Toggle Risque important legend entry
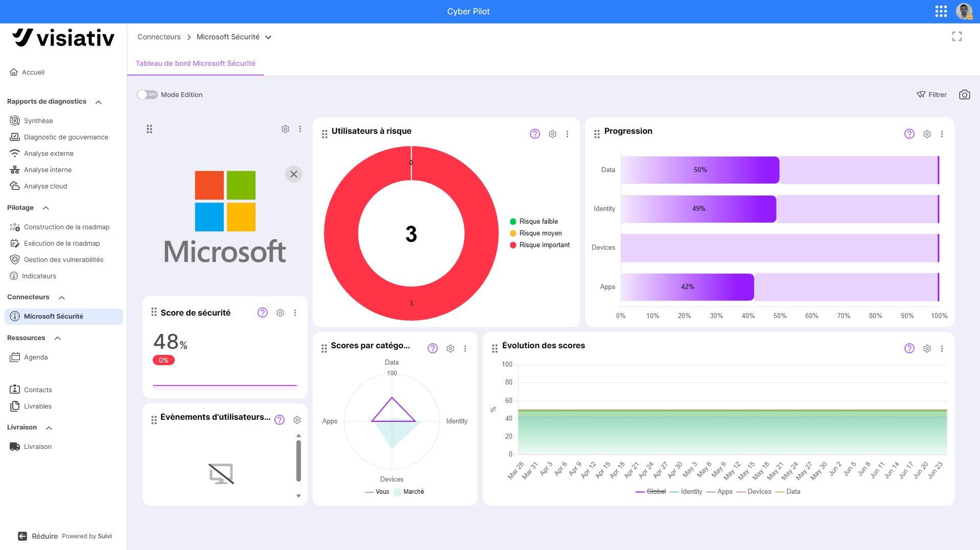The width and height of the screenshot is (980, 550). tap(540, 245)
